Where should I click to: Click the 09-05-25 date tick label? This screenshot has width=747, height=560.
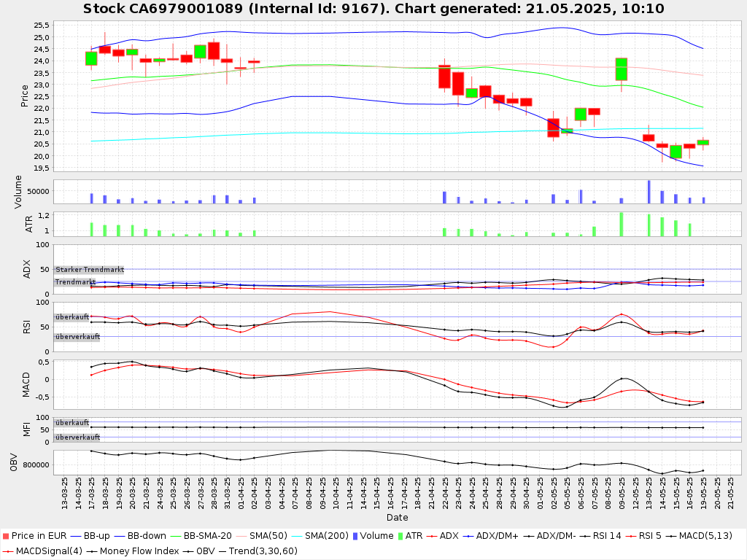[622, 494]
